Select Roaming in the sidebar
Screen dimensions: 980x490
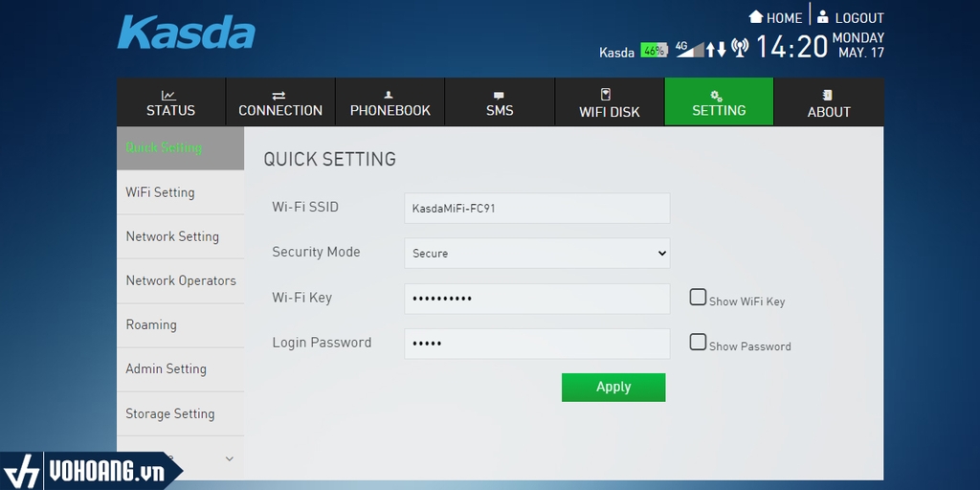[180, 325]
